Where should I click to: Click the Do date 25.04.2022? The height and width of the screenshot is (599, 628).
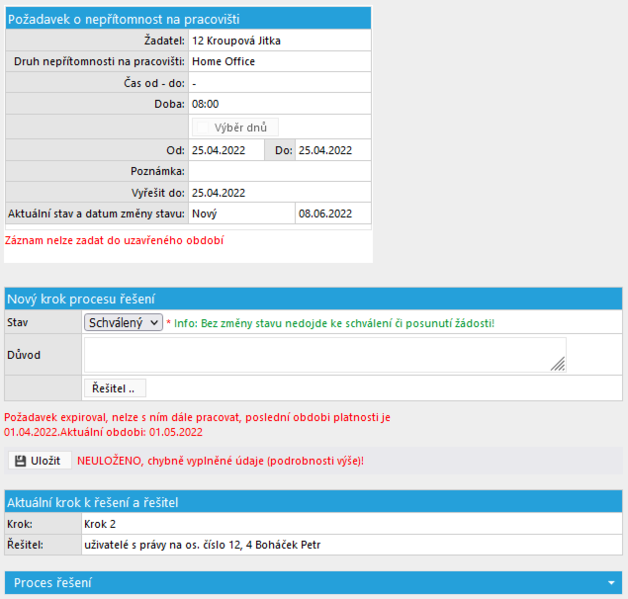coord(325,150)
